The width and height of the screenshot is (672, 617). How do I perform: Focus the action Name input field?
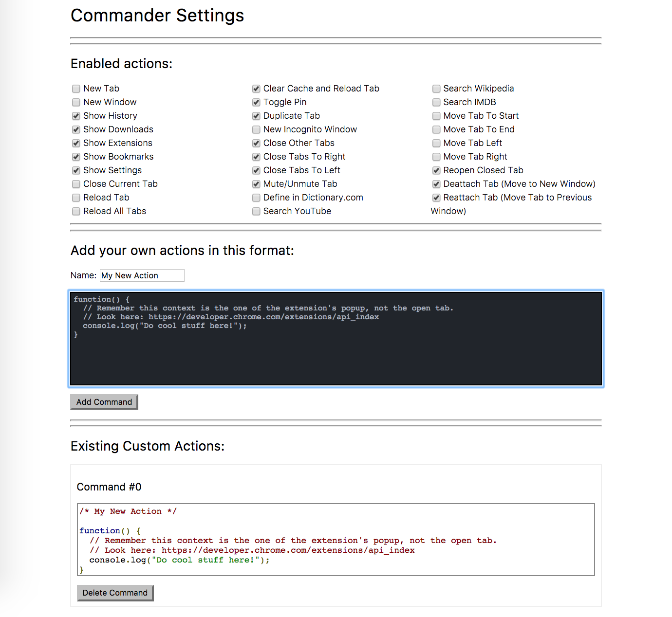point(142,275)
